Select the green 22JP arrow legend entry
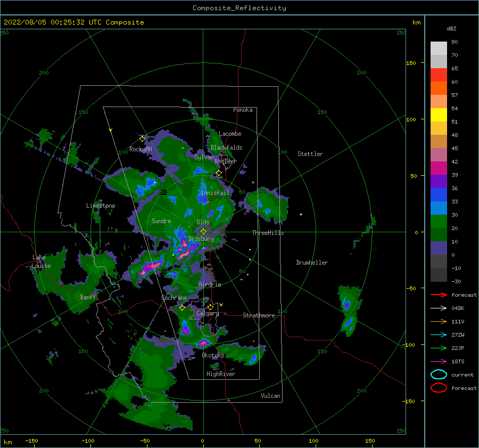The height and width of the screenshot is (448, 479). pyautogui.click(x=439, y=348)
